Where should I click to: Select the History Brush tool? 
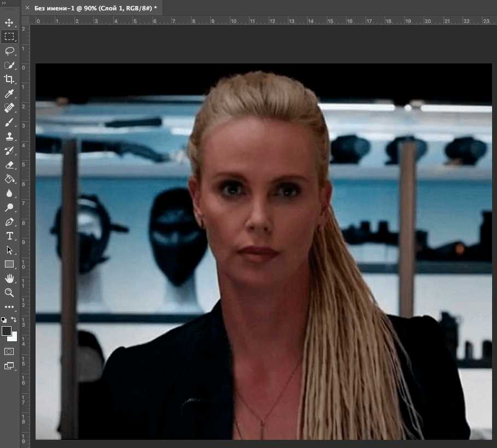9,151
